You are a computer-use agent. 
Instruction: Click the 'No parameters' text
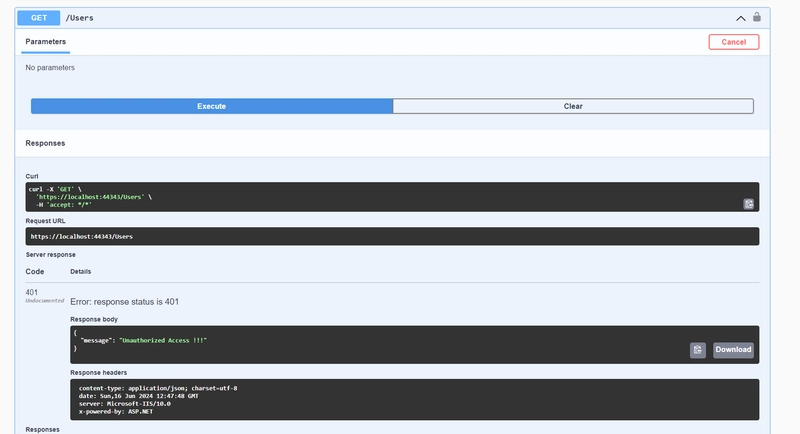[50, 68]
